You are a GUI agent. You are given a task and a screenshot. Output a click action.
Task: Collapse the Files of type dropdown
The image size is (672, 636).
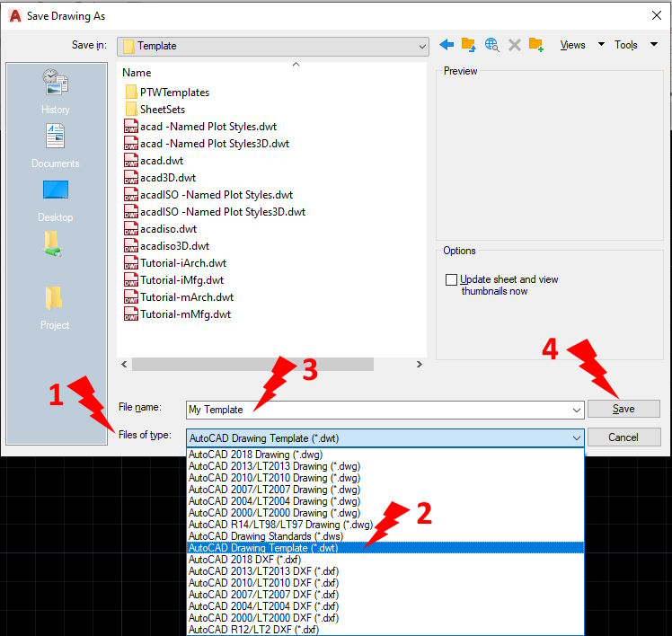[577, 438]
